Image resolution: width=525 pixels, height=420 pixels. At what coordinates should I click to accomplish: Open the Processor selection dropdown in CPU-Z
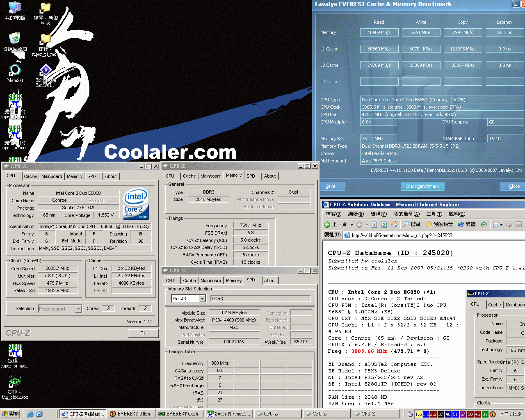78,309
